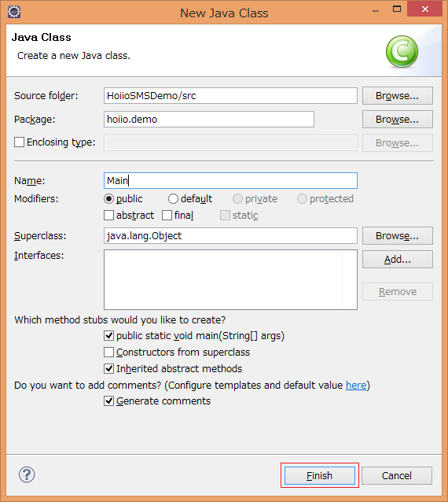The width and height of the screenshot is (448, 502).
Task: Open the 'here' templates configuration link
Action: click(x=356, y=385)
